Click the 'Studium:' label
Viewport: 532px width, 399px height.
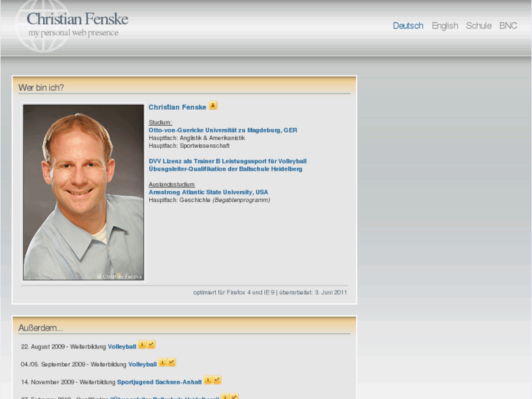point(160,122)
